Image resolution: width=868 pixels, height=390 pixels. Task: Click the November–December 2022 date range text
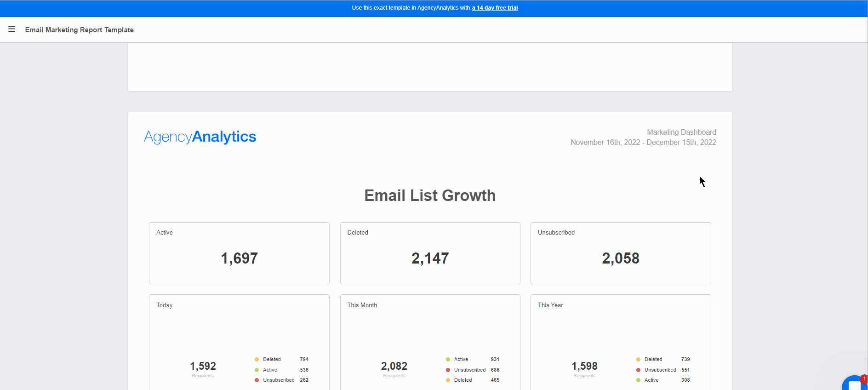(x=643, y=143)
